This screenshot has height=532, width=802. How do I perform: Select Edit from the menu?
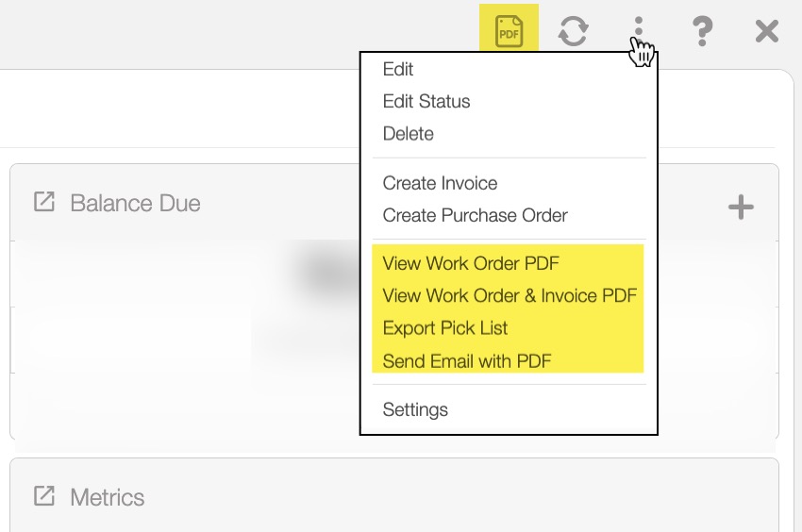pyautogui.click(x=398, y=70)
